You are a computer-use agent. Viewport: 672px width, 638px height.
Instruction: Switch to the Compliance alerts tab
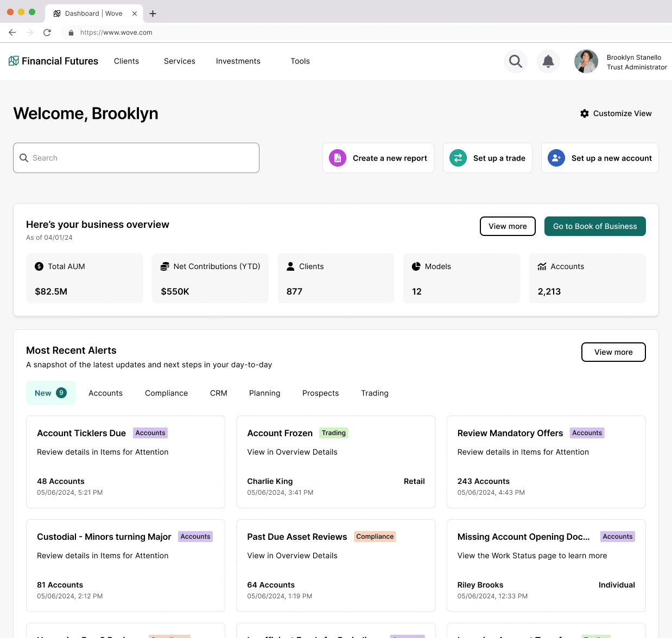point(166,393)
